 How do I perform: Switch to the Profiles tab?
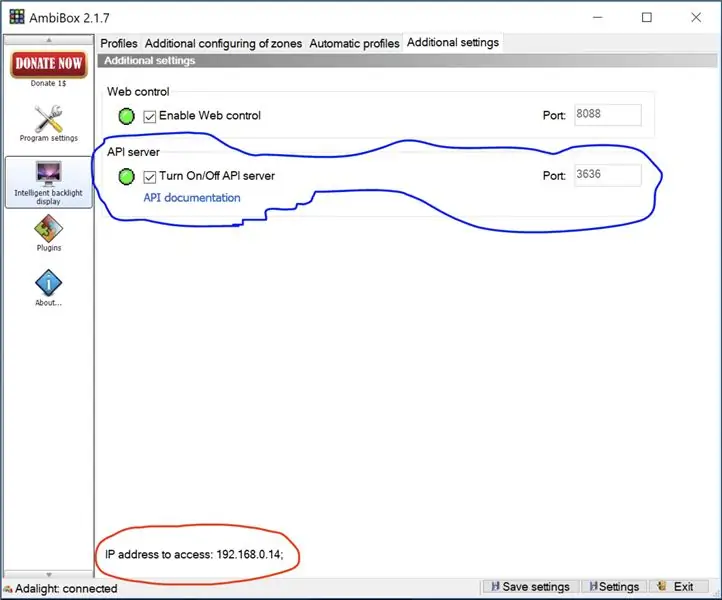pyautogui.click(x=119, y=43)
